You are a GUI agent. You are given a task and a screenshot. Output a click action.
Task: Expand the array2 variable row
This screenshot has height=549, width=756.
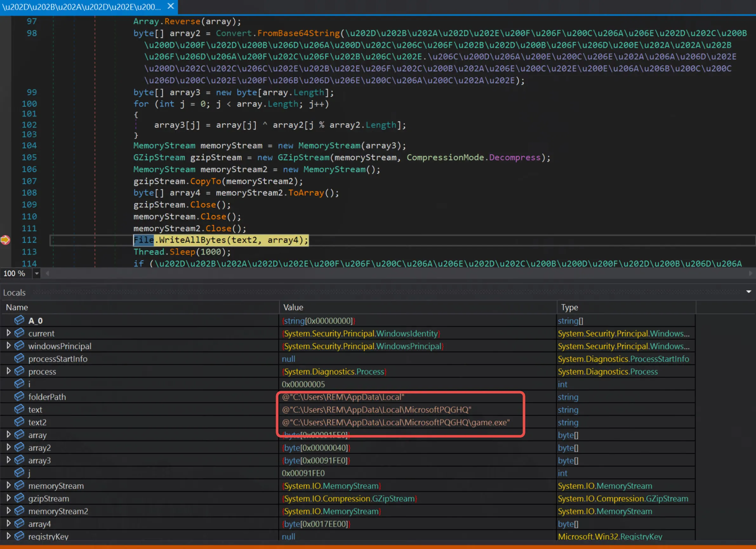pyautogui.click(x=8, y=447)
